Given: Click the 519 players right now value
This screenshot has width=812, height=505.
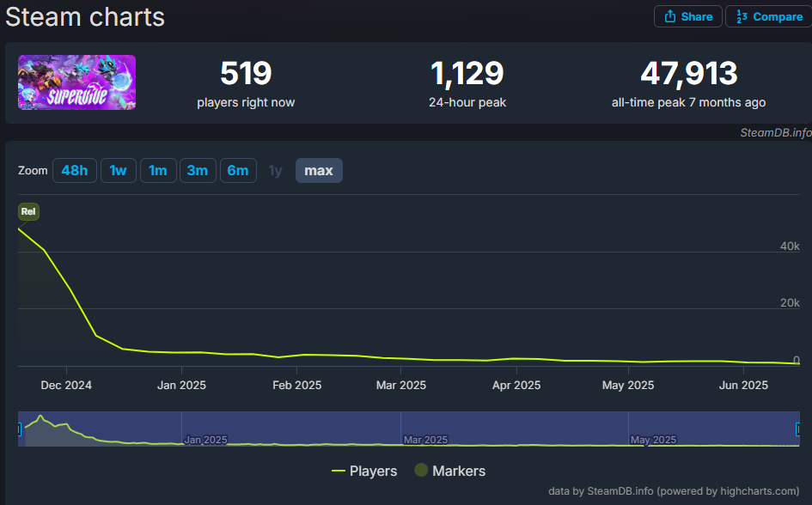Looking at the screenshot, I should [x=246, y=73].
